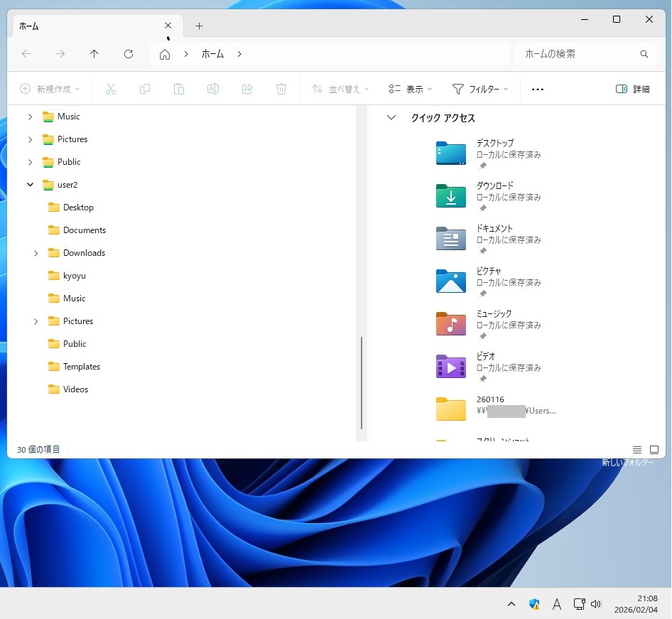Screen dimensions: 672x619
Task: Collapse the クイック アクセス section
Action: (391, 118)
